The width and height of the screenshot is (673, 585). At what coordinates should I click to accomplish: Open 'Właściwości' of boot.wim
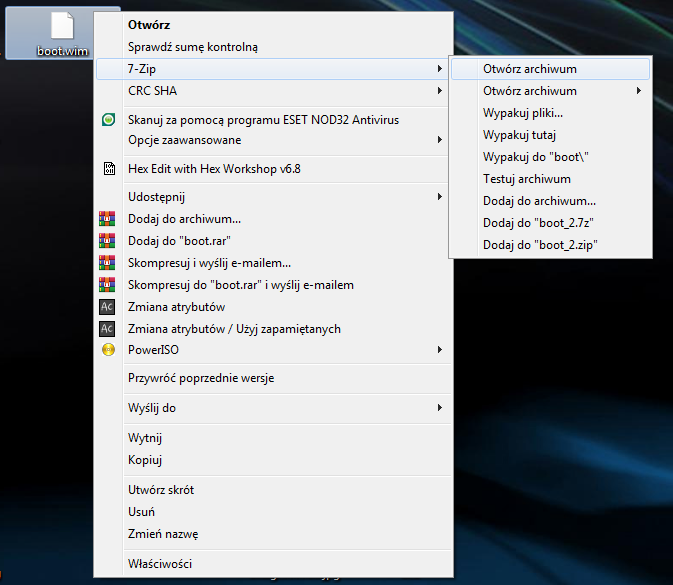pyautogui.click(x=274, y=564)
